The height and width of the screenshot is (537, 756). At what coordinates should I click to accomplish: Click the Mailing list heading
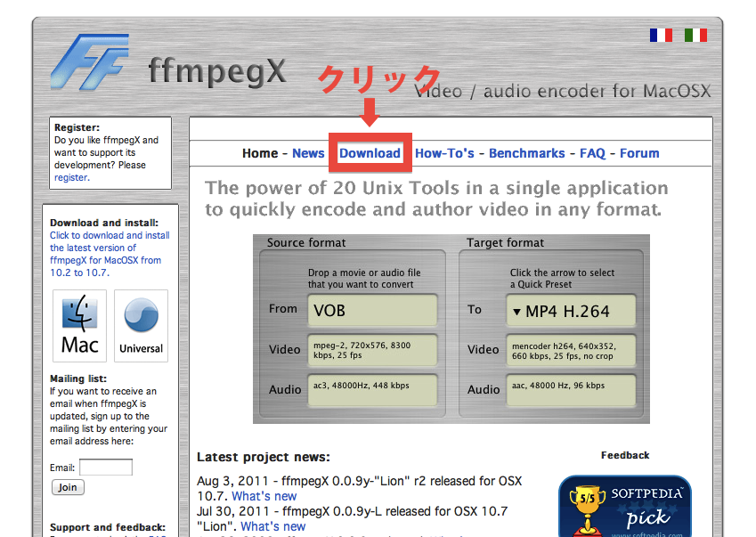coord(78,378)
